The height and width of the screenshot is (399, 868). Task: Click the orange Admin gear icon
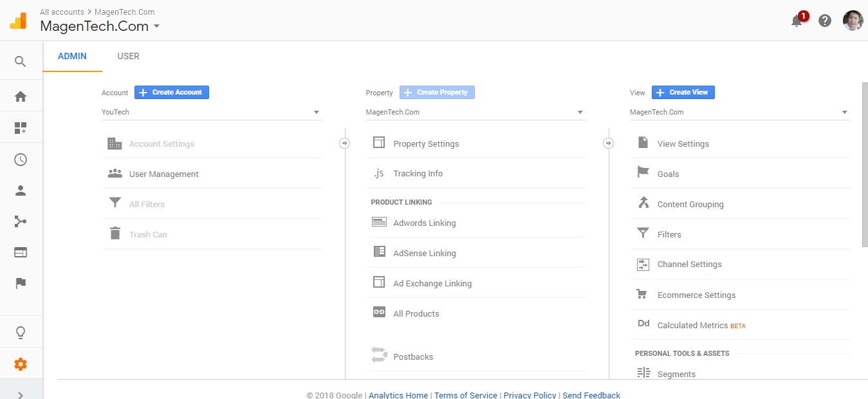click(21, 364)
